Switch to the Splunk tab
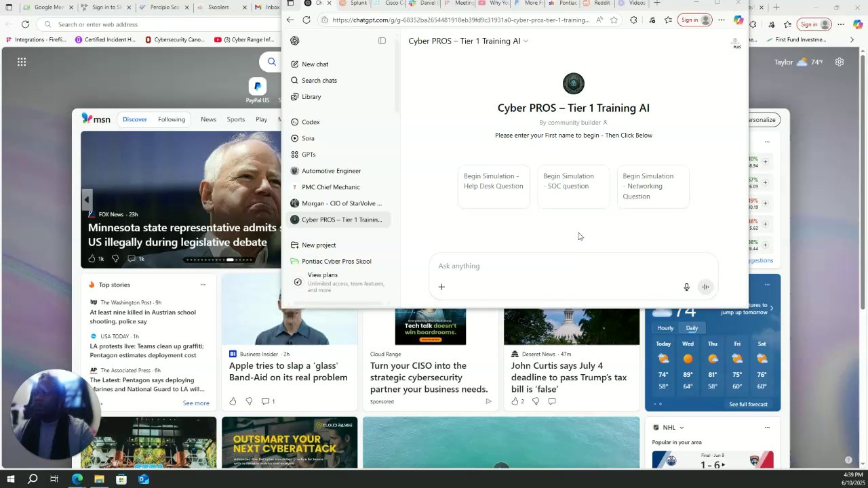This screenshot has height=488, width=868. tap(353, 3)
